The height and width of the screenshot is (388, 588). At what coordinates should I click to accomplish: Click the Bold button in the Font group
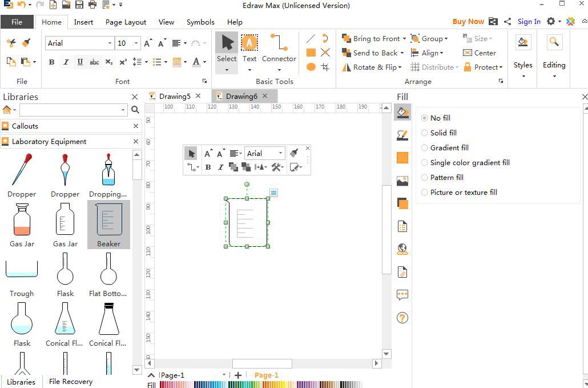click(52, 62)
